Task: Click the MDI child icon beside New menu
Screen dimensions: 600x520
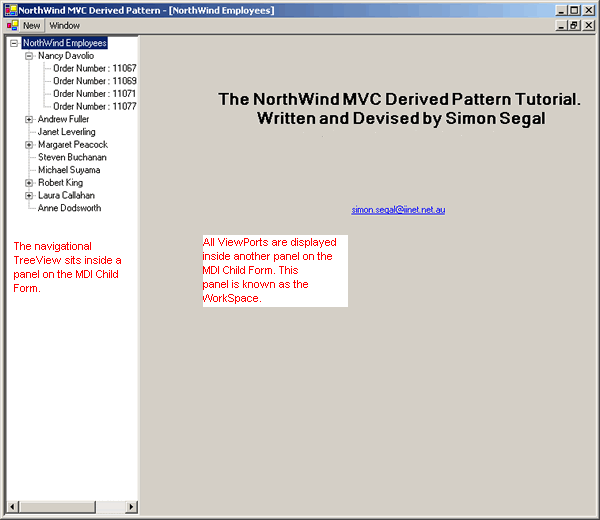Action: 12,26
